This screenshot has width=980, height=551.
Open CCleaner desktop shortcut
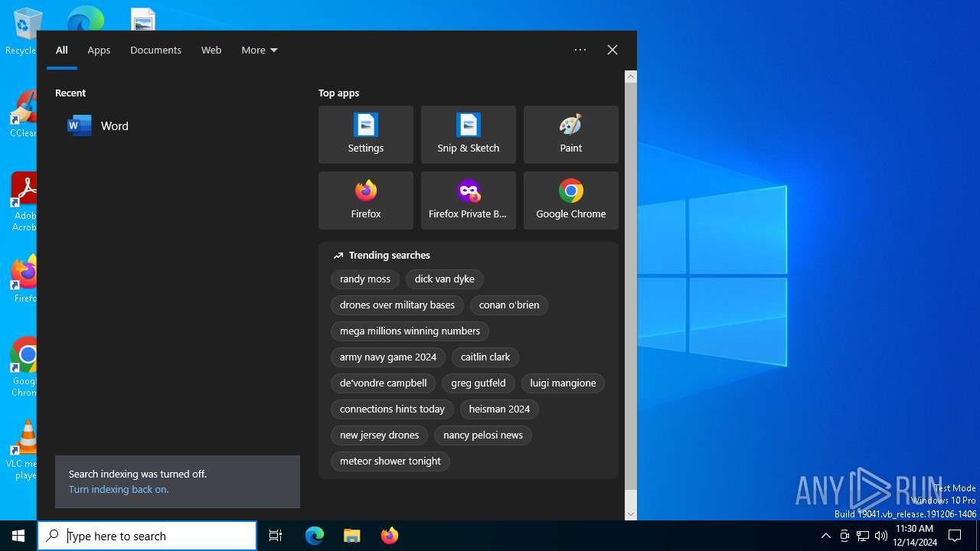tap(23, 115)
